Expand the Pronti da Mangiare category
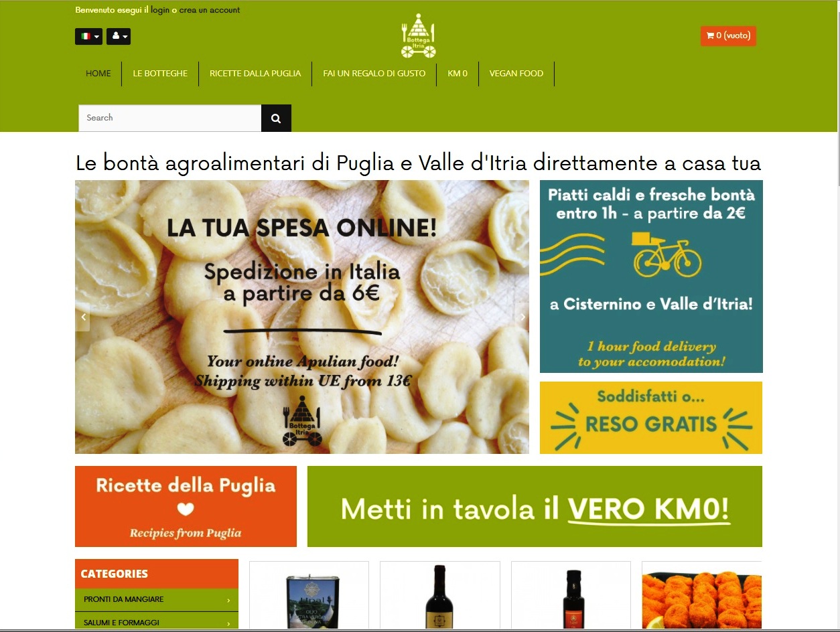 tap(157, 600)
